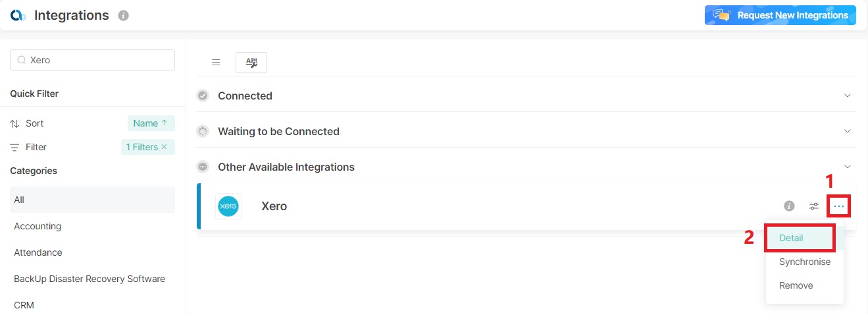Click Request New Integrations button
Screen dimensions: 868x315
pos(780,15)
